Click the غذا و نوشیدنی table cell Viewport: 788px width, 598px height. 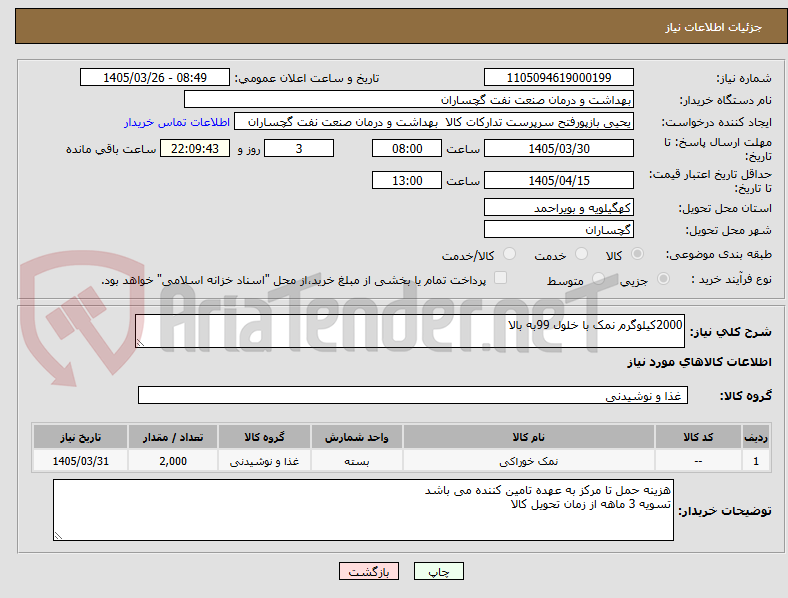pyautogui.click(x=264, y=461)
